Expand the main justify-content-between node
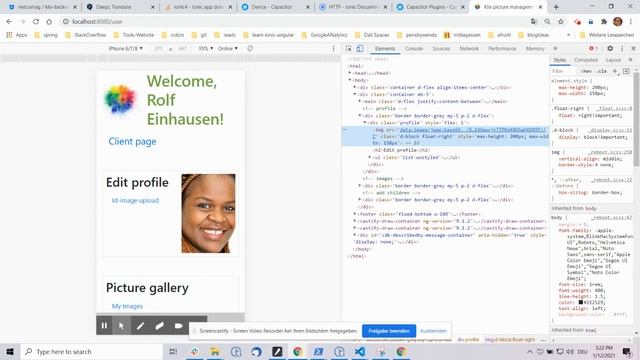This screenshot has width=640, height=360. [x=360, y=101]
